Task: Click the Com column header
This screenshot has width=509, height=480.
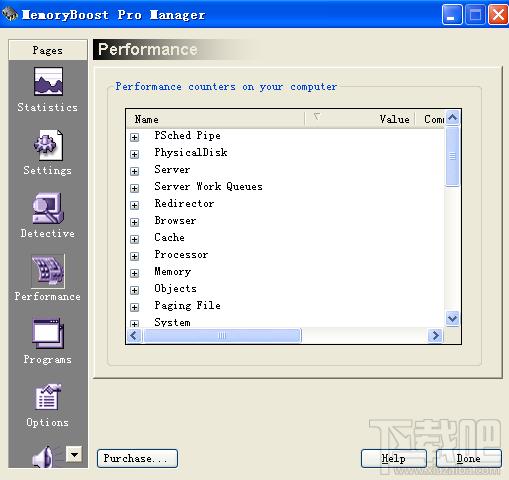Action: coord(430,119)
